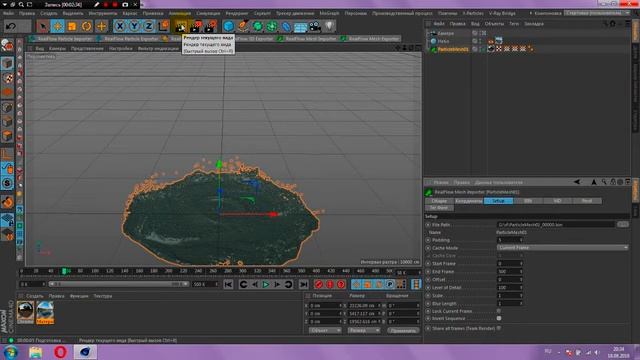Open the render settings icon
Viewport: 640px width, 360px height.
[x=211, y=27]
